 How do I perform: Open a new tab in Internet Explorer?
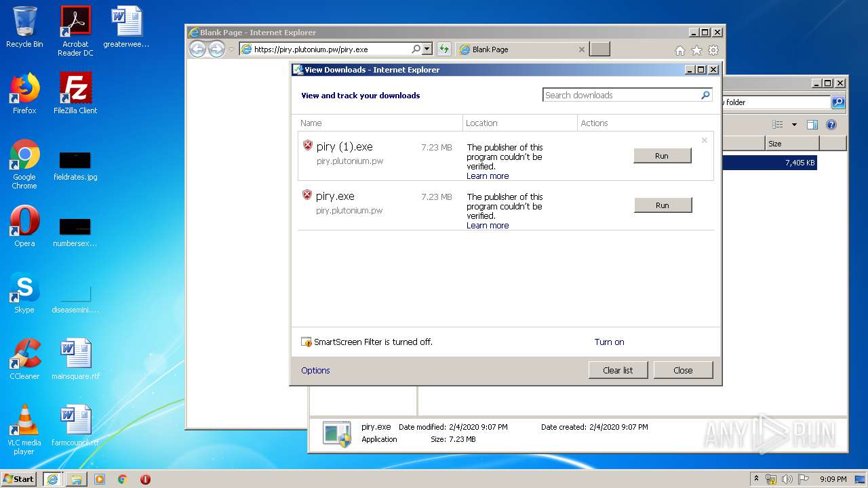[x=599, y=49]
